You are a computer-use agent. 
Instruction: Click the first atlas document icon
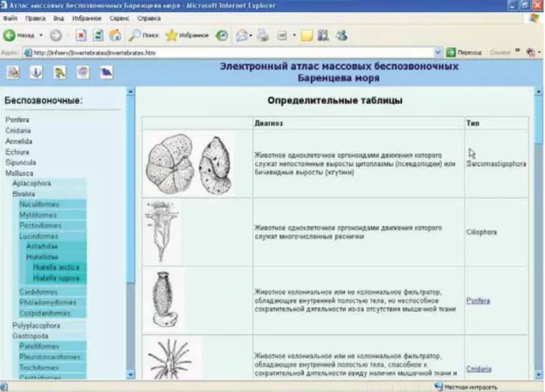(x=13, y=72)
